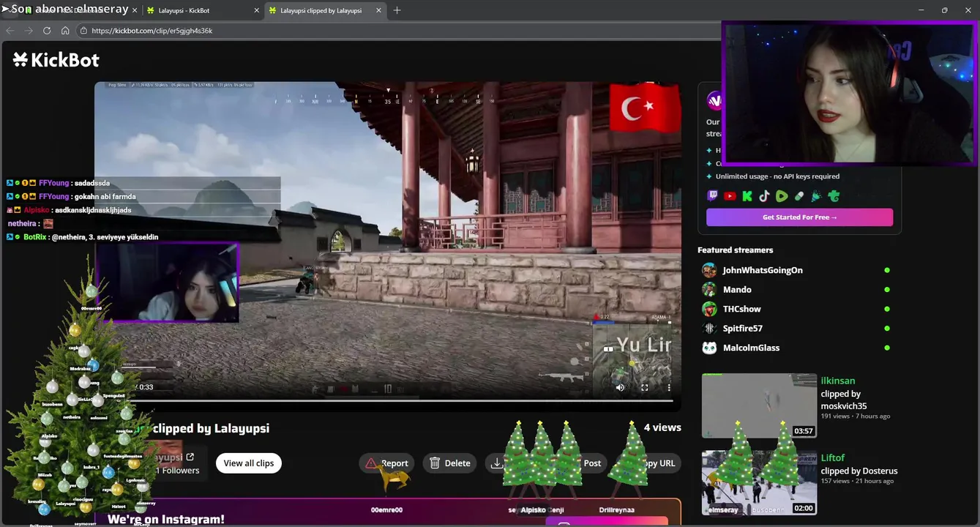Screen dimensions: 980x527
Task: View site info via the lock icon
Action: coord(83,31)
